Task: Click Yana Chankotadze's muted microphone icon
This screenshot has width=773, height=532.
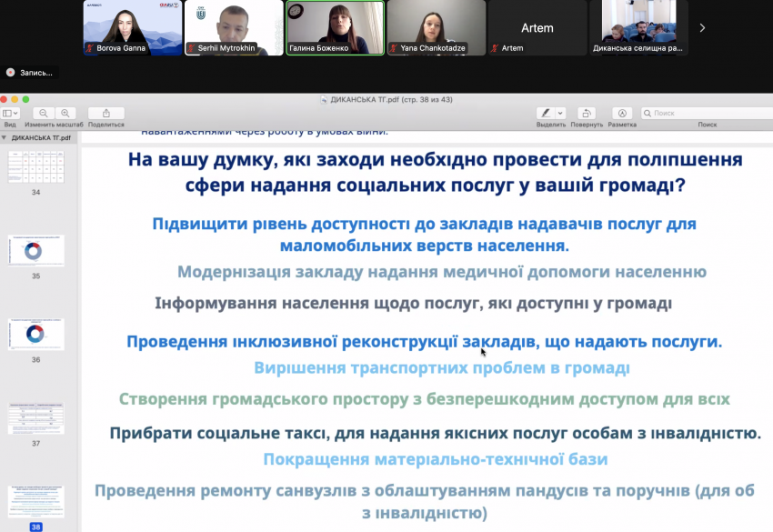Action: coord(394,48)
